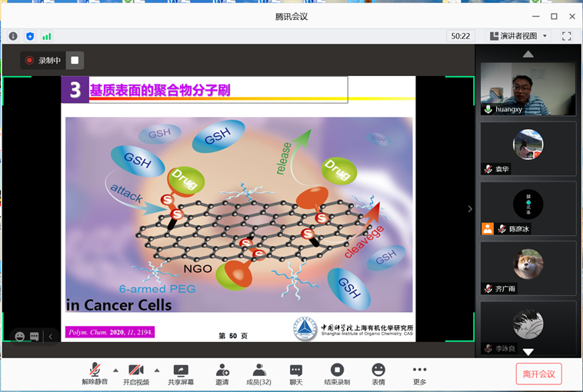Click End Recording (结束录制)
583x392 pixels.
coord(337,374)
